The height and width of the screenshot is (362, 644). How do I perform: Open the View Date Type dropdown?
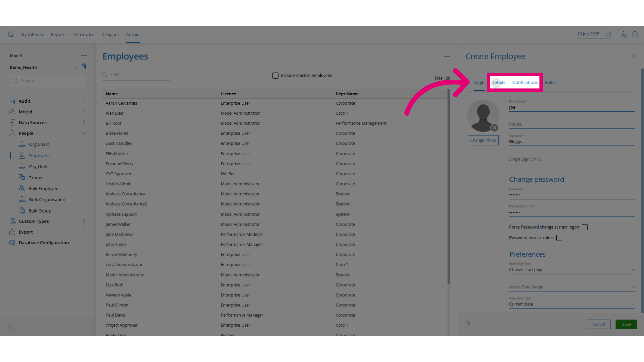point(572,304)
